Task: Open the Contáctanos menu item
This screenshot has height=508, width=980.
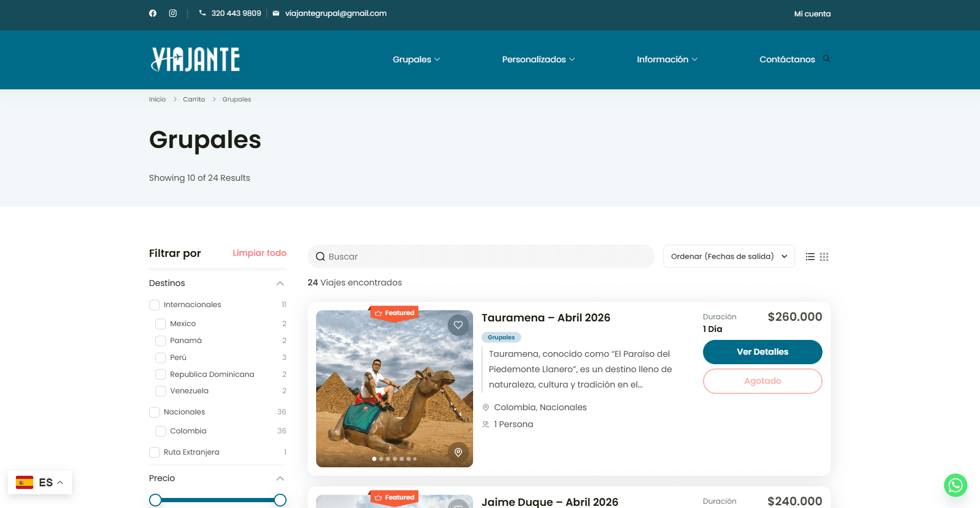Action: [787, 59]
